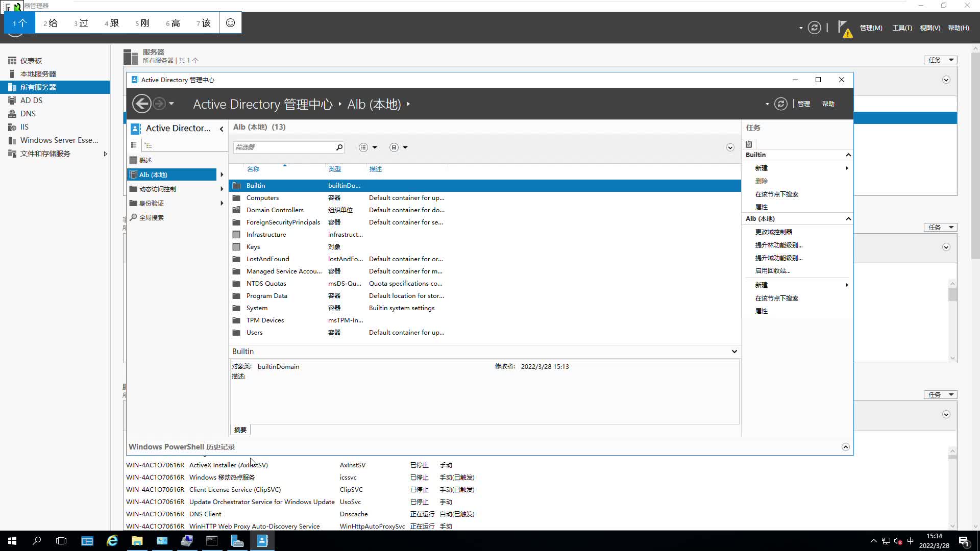Screen dimensions: 980x551
Task: Expand the 动态访问控制 node arrow
Action: [x=222, y=189]
